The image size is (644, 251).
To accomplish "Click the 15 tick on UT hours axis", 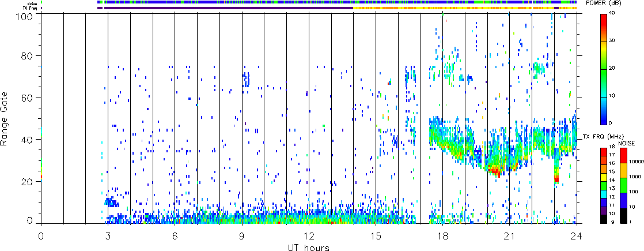I will [376, 236].
